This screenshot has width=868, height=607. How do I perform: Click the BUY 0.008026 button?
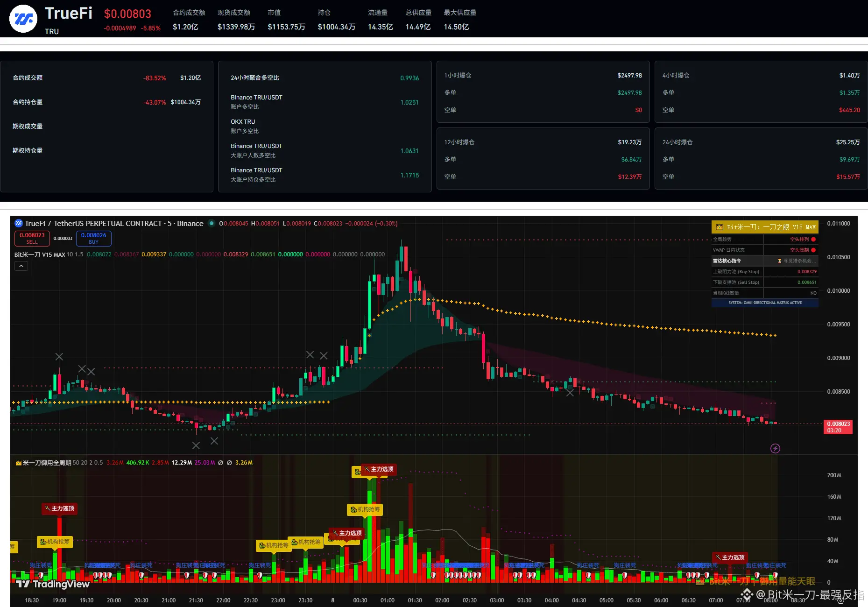coord(94,238)
